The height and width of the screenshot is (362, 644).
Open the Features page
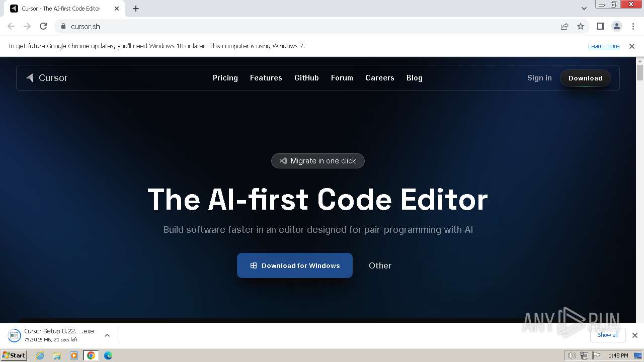(x=266, y=78)
